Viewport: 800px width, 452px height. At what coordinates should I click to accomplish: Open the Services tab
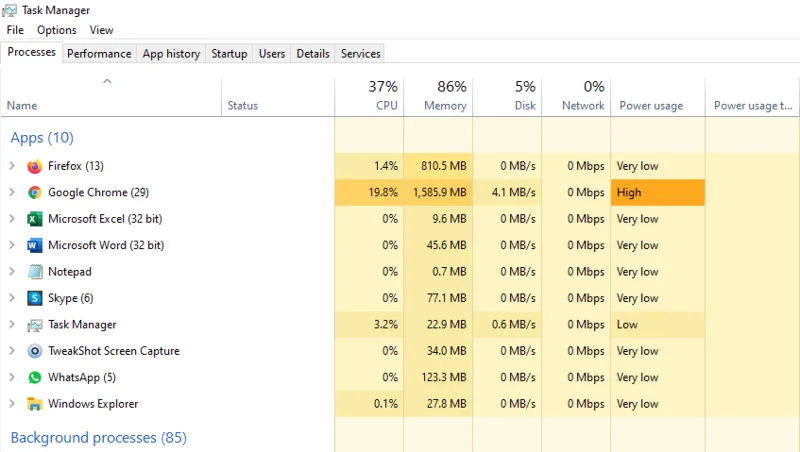click(361, 54)
